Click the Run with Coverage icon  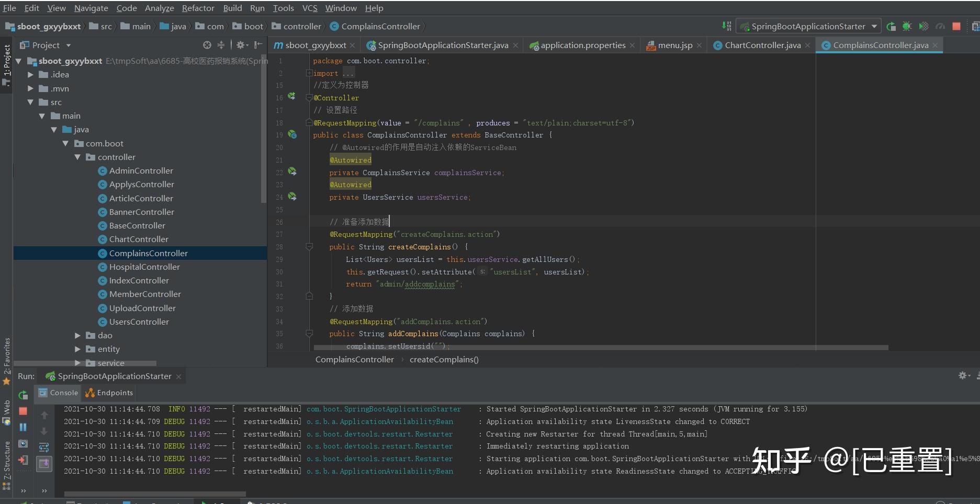click(x=923, y=26)
